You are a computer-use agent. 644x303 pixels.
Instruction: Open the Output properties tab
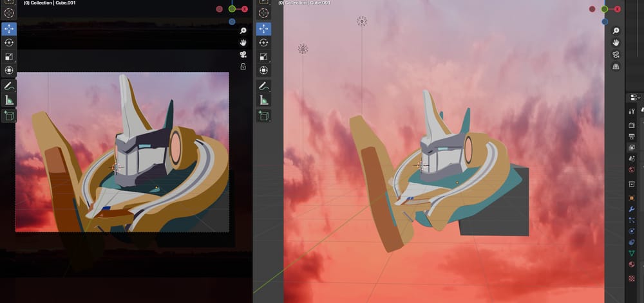632,136
